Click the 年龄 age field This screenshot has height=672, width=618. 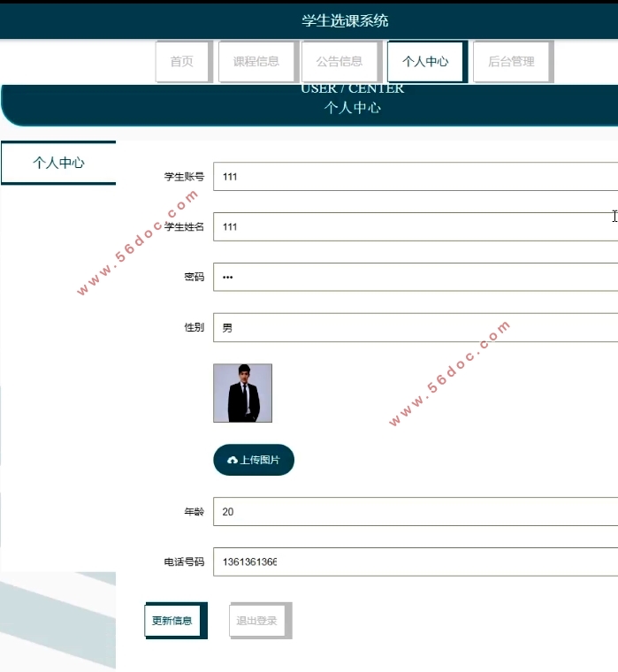[x=416, y=512]
